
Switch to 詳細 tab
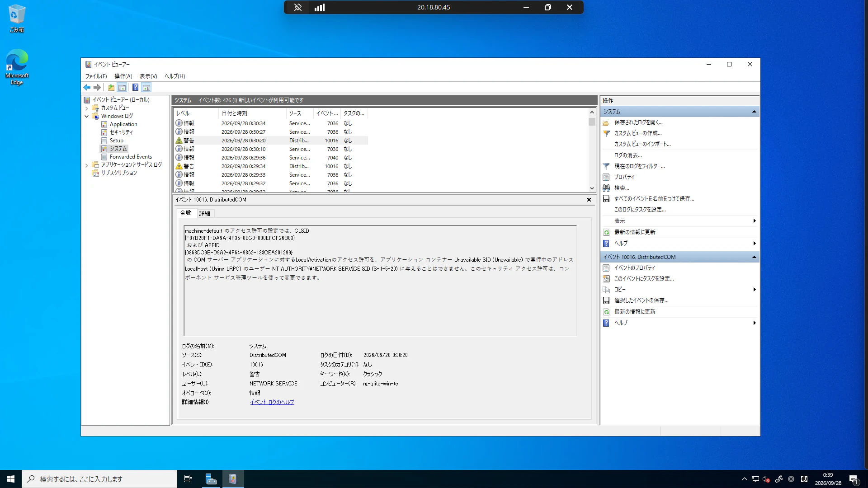[204, 213]
